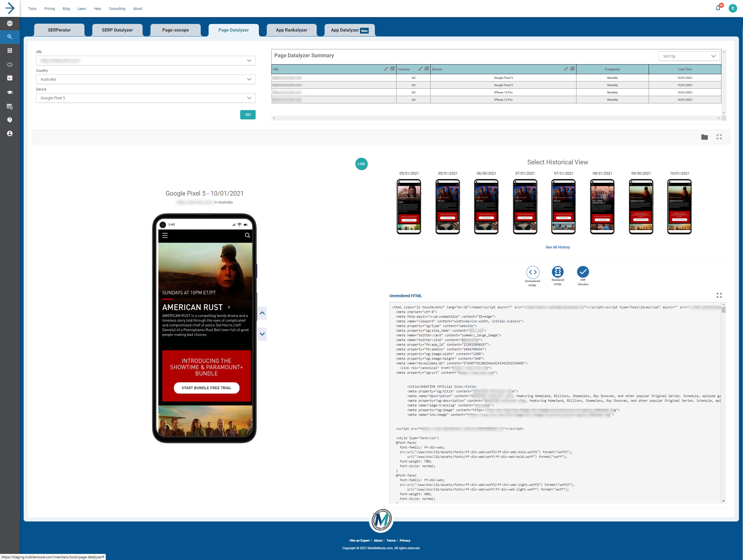Click the GO button to run analysis
Viewport: 743px width, 560px height.
tap(248, 115)
